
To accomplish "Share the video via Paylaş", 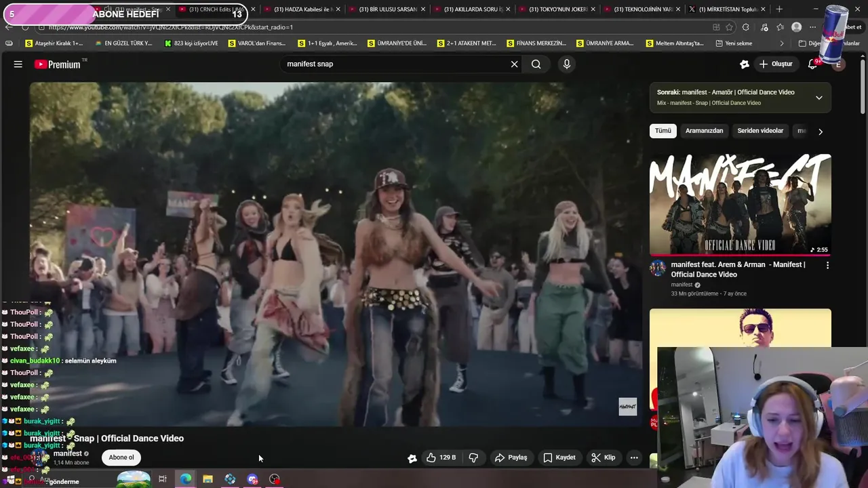I will (511, 457).
